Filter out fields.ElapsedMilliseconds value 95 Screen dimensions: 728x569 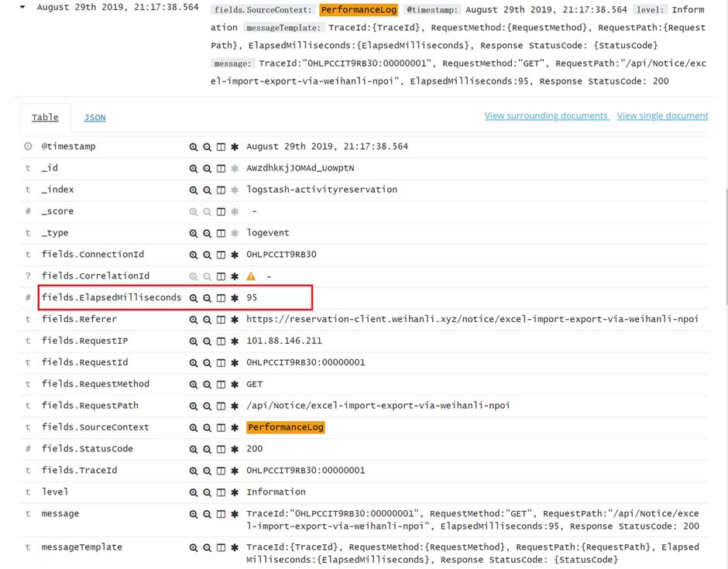point(207,298)
